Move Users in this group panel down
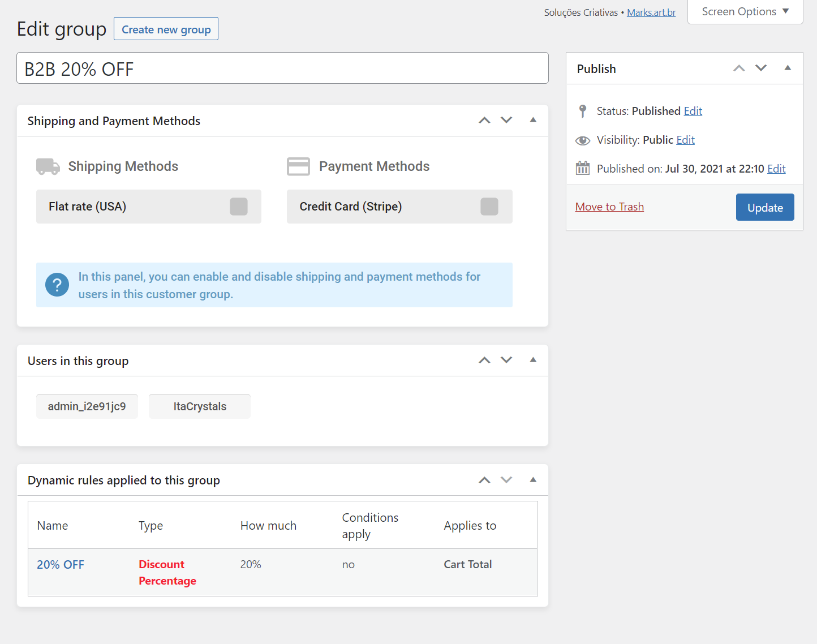Image resolution: width=817 pixels, height=644 pixels. (x=506, y=360)
